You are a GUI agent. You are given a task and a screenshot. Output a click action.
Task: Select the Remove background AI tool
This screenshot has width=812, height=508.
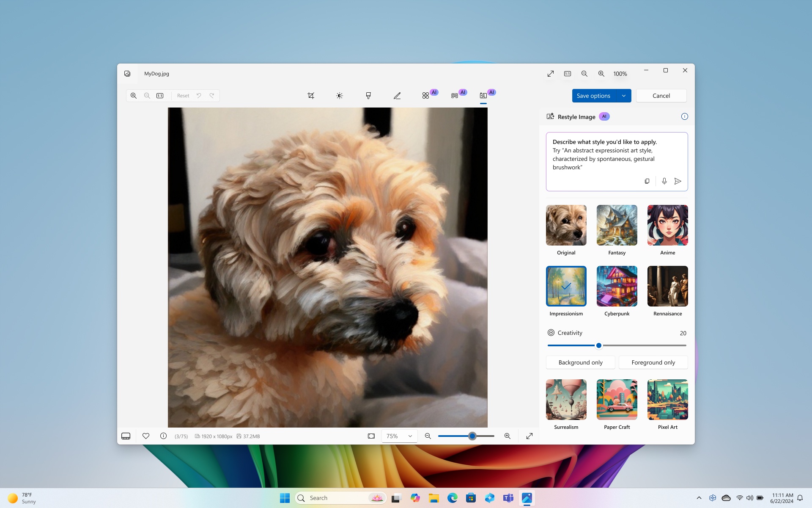point(455,95)
